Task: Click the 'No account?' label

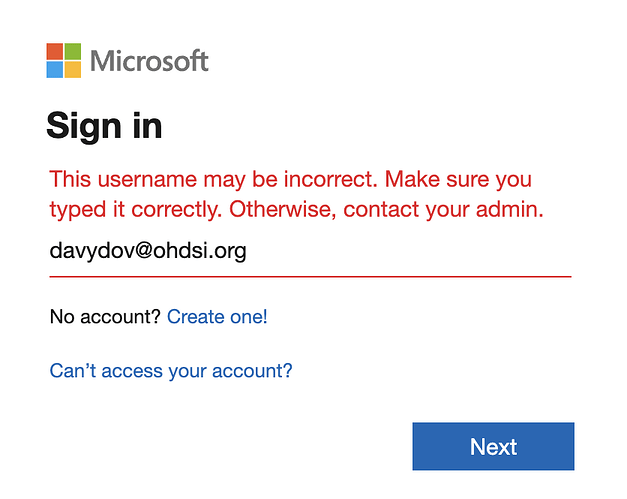Action: tap(105, 317)
